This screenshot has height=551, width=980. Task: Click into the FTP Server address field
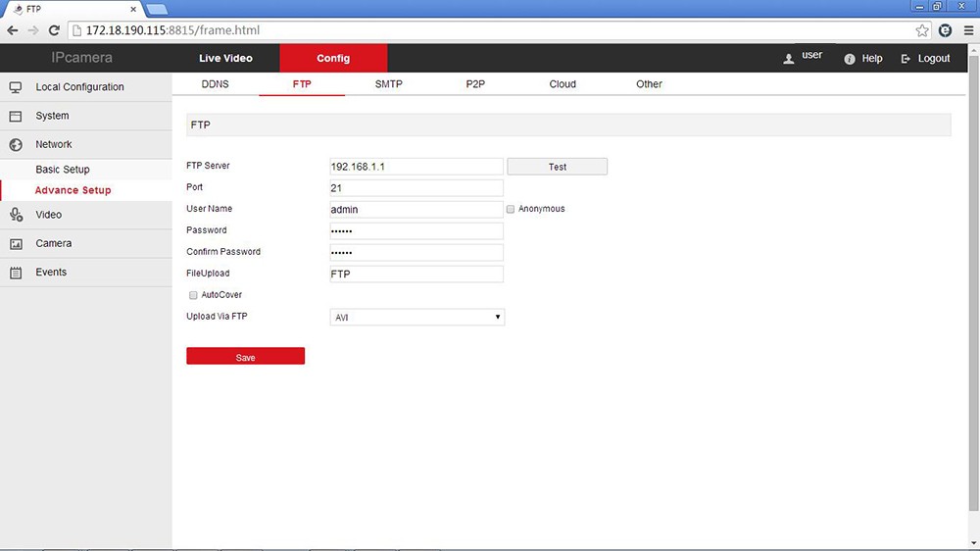tap(416, 167)
